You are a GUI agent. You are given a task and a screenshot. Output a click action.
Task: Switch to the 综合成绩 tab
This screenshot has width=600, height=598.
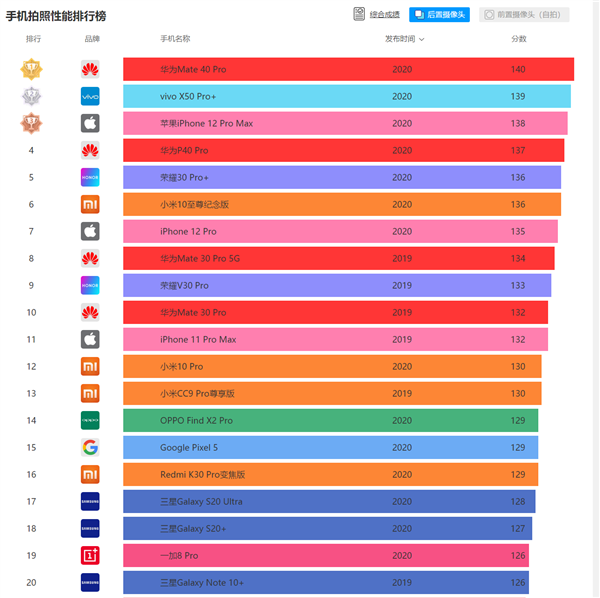[376, 14]
